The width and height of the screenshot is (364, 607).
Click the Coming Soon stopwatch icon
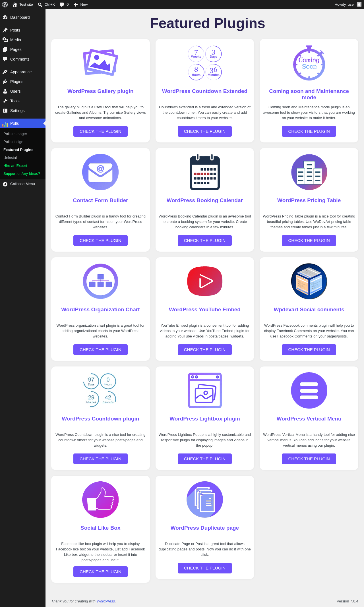point(309,63)
